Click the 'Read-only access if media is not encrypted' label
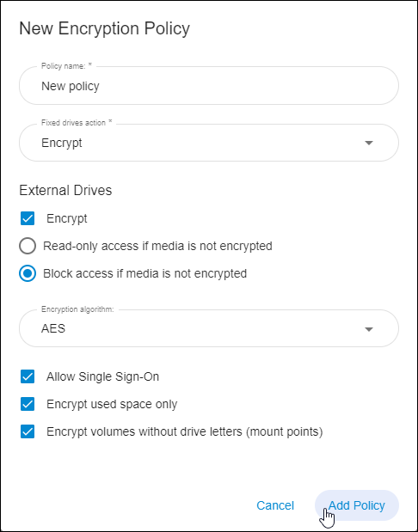418x532 pixels. (157, 246)
